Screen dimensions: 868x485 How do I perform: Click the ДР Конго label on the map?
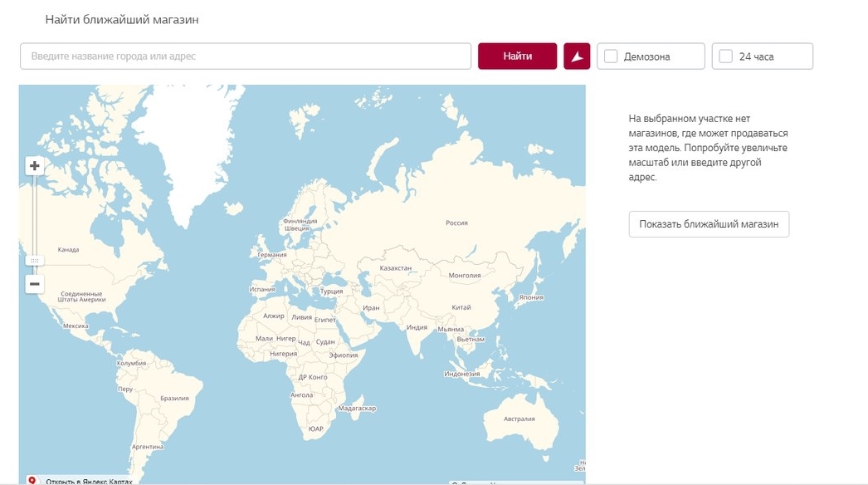tap(313, 377)
